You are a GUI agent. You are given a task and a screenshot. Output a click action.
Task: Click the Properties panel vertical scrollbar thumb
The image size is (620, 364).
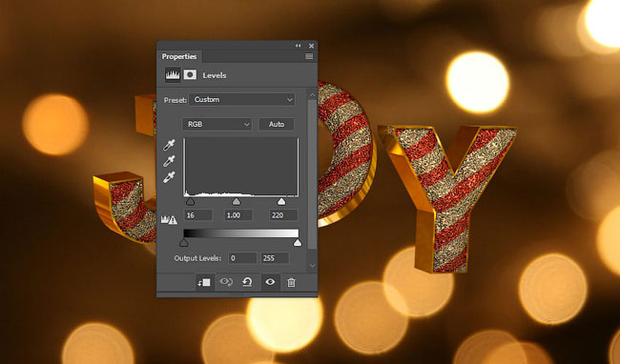tap(312, 174)
